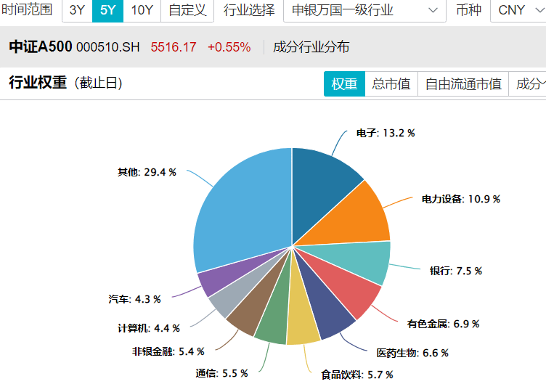Switch time range to 10Y
546x392 pixels.
click(142, 10)
